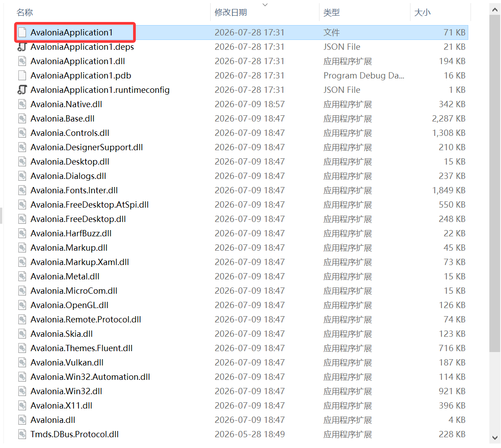
Task: Click the scrollbar down arrow
Action: click(x=495, y=438)
